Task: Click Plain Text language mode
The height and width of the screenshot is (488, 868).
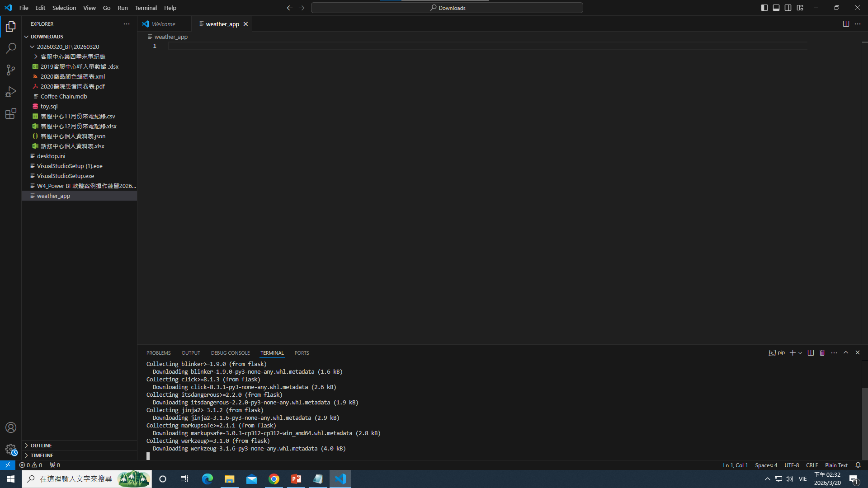Action: pyautogui.click(x=836, y=465)
